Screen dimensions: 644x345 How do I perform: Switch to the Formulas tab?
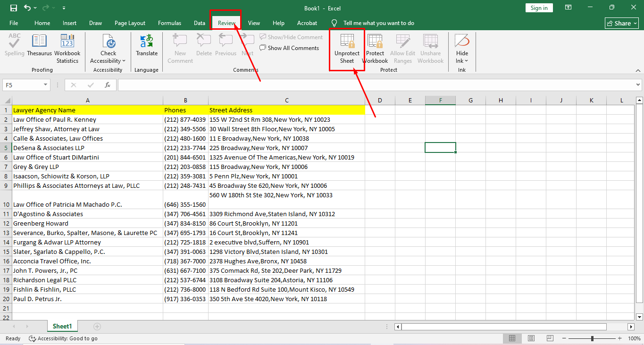(x=169, y=23)
